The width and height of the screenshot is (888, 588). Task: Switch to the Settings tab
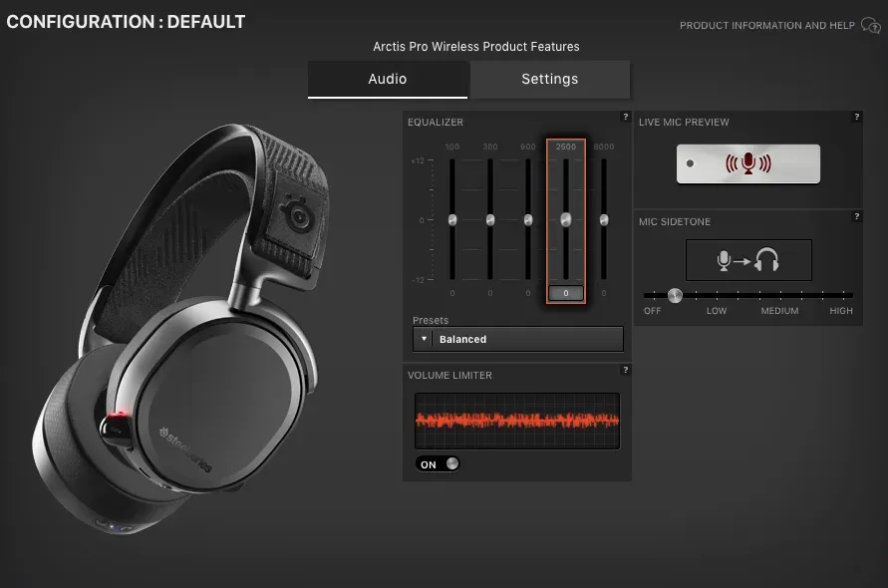click(x=550, y=80)
